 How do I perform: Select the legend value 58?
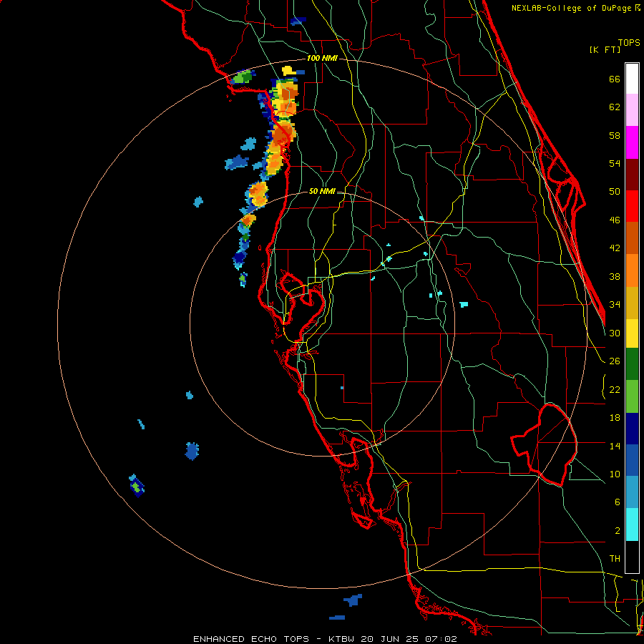(615, 135)
